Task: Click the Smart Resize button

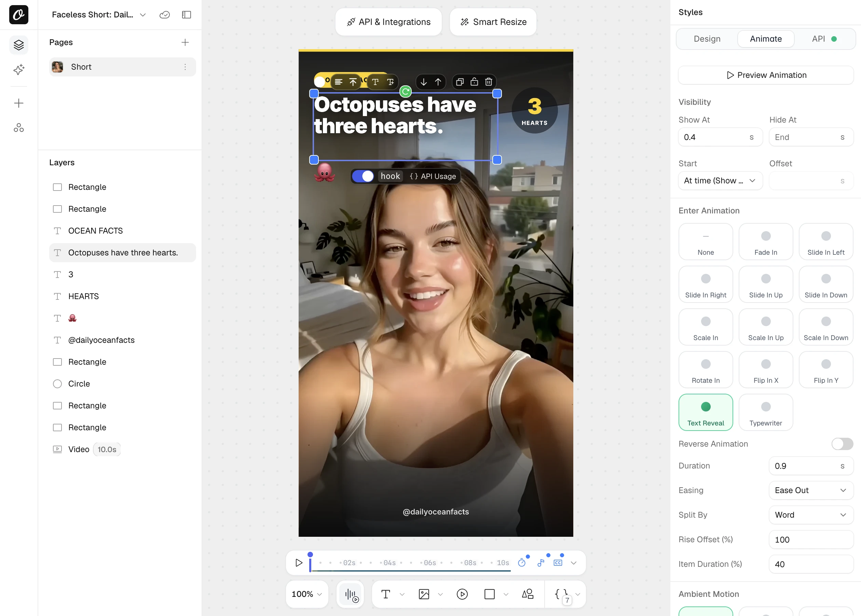Action: click(x=493, y=22)
